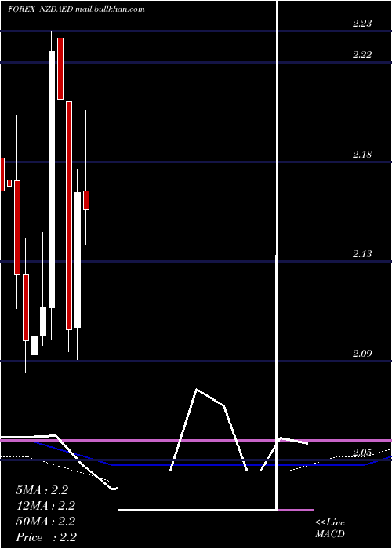Click the tall white candlestick reaching 2.22
Screen dimensions: 392x549
point(52,180)
